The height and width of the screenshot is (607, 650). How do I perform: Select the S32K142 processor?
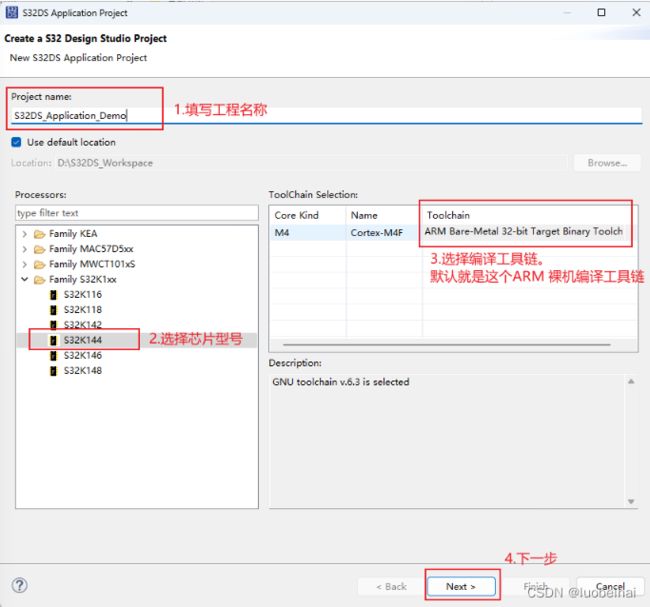[82, 325]
